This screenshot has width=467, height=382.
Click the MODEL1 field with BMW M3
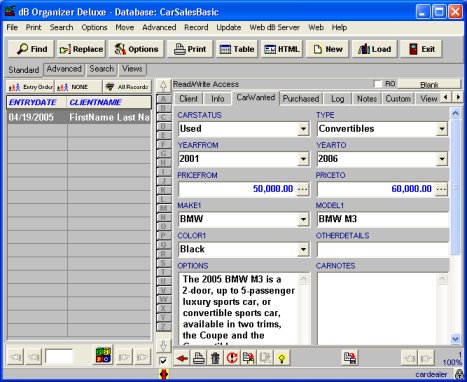(383, 219)
